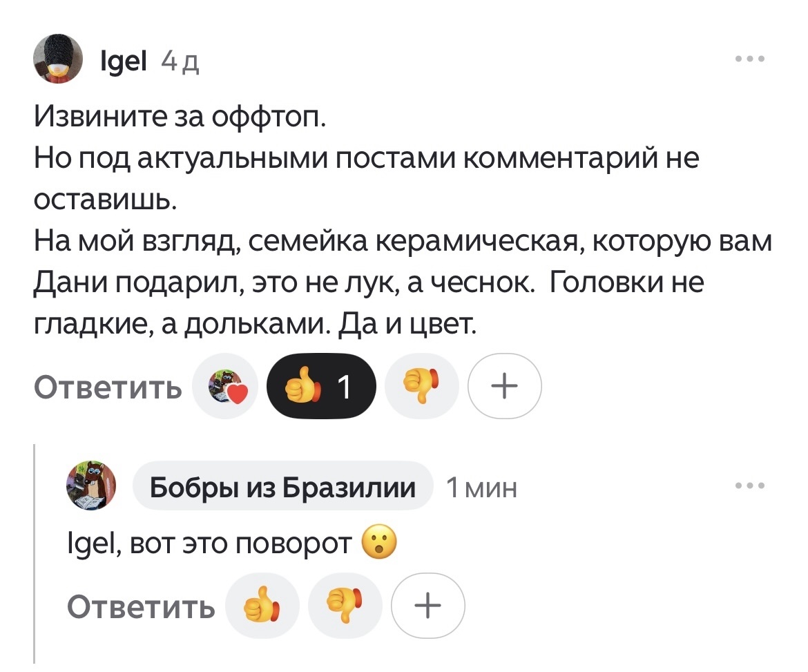This screenshot has width=808, height=672.
Task: Click the surprised face emoji in the reply
Action: (381, 543)
